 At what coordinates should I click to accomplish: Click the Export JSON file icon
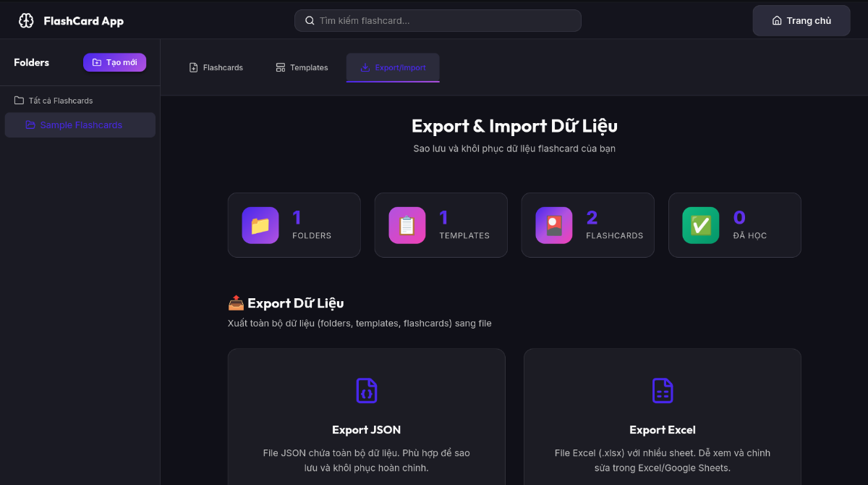point(367,390)
